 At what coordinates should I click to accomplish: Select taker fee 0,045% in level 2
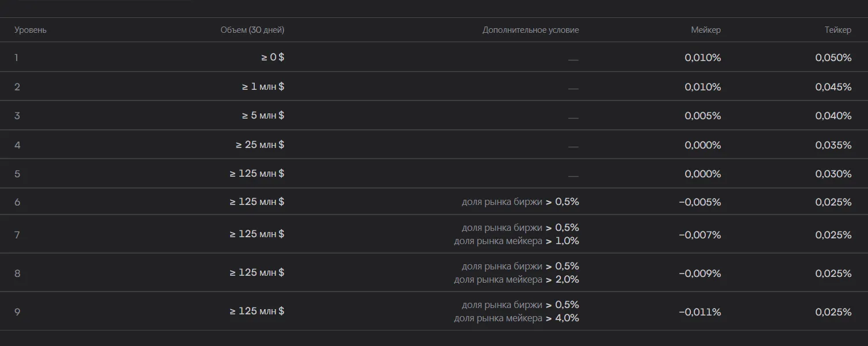click(x=833, y=87)
